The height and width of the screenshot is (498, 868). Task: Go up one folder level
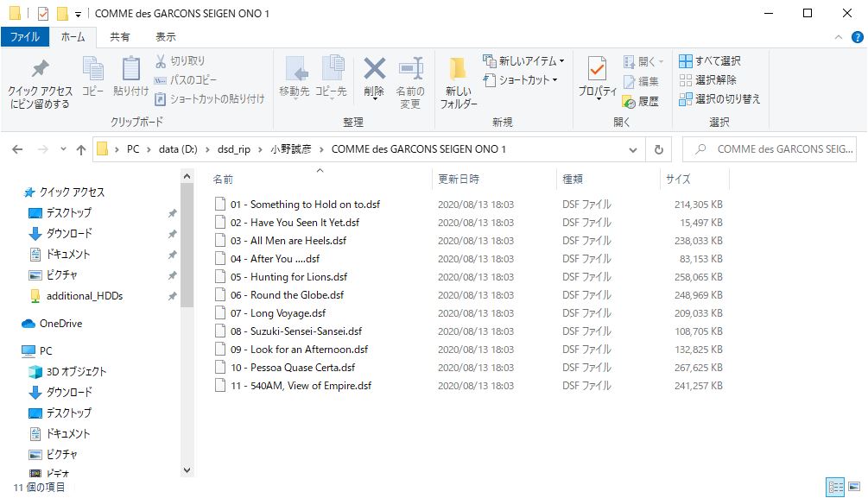[x=81, y=149]
